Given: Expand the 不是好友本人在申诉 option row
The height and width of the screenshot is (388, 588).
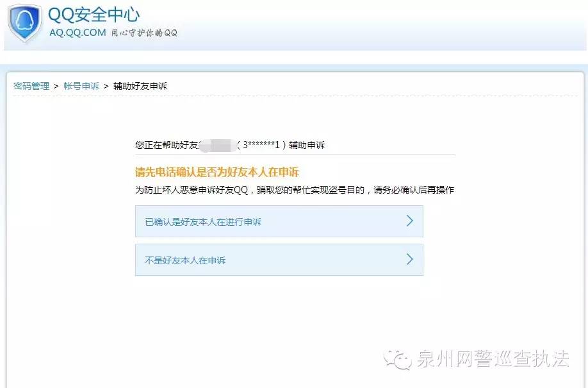Looking at the screenshot, I should coord(278,259).
